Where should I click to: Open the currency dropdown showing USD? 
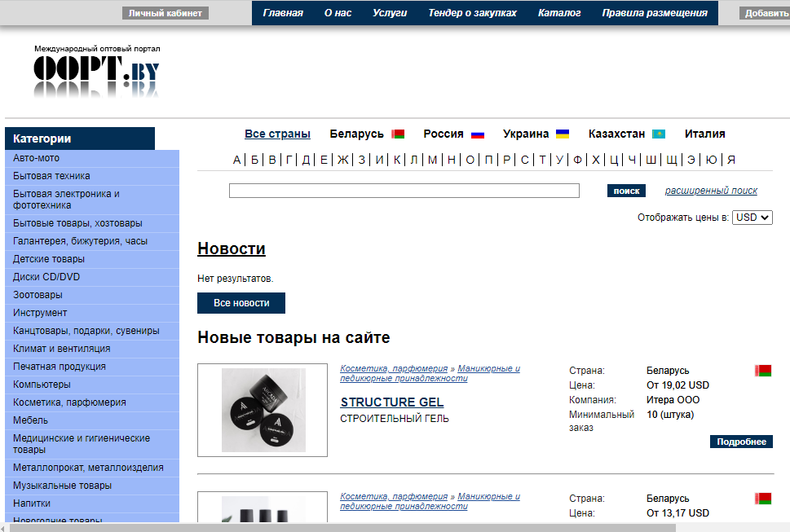coord(752,218)
